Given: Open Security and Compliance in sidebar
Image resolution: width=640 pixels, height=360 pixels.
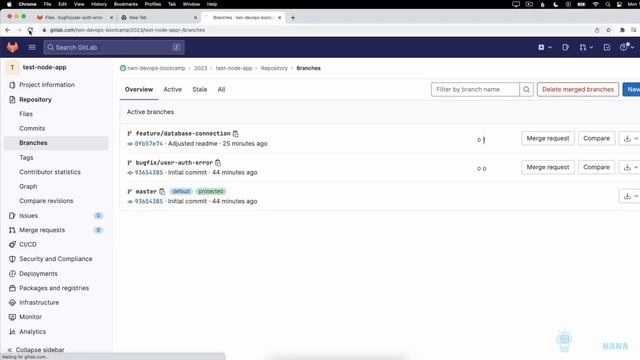Looking at the screenshot, I should (57, 259).
